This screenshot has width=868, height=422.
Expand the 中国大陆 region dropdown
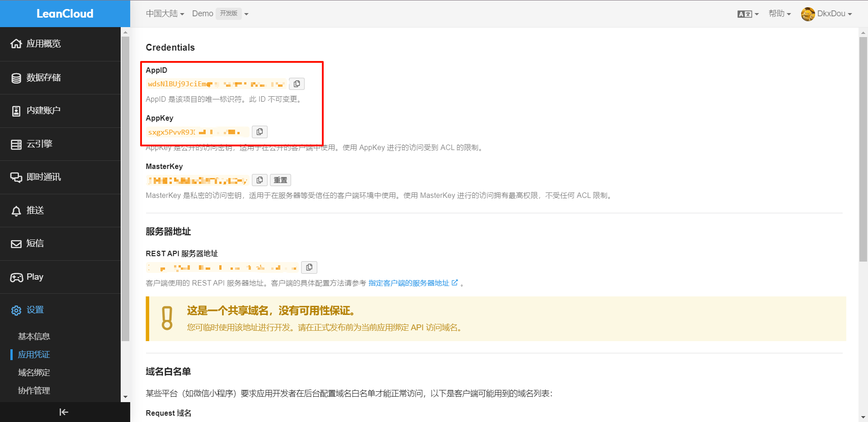coord(165,14)
